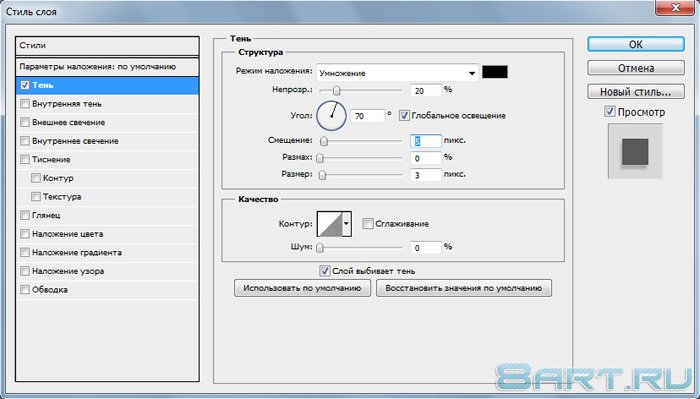Enable the Внешнее свечение checkbox
700x399 pixels.
tap(25, 122)
